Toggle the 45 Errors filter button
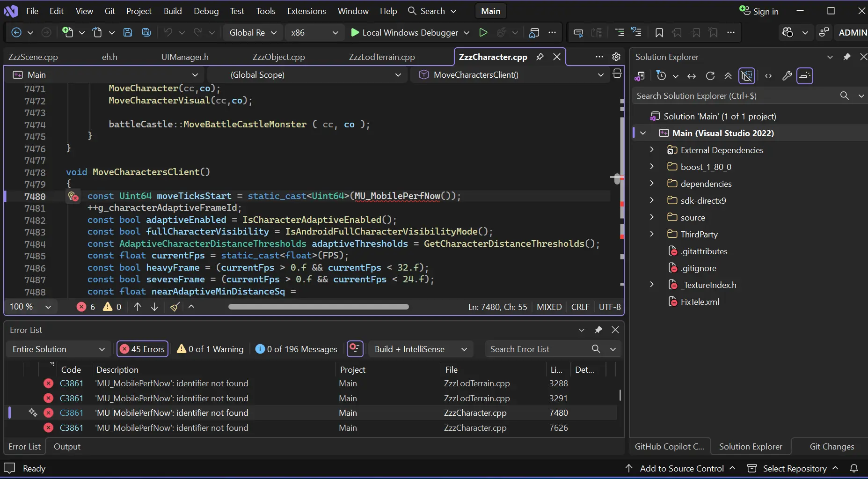Viewport: 868px width, 479px height. 142,349
